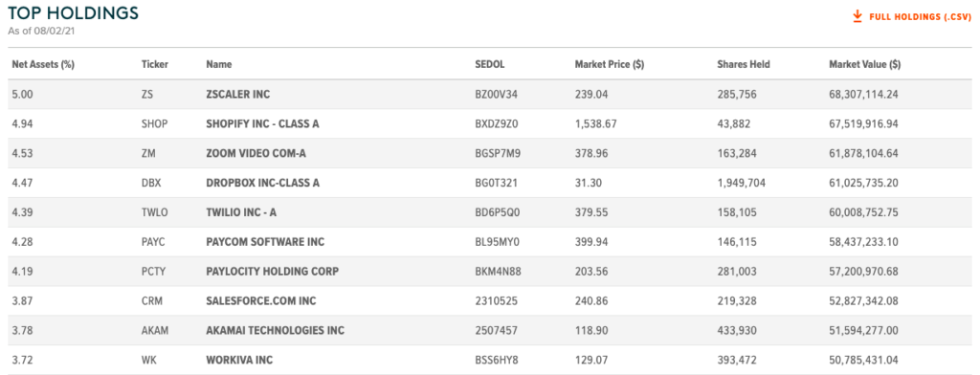
Task: Select the SHOP ticker cell
Action: (155, 123)
